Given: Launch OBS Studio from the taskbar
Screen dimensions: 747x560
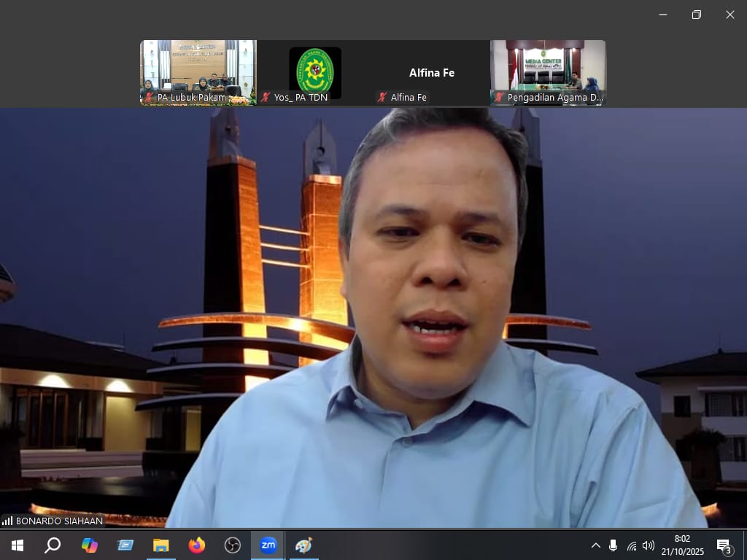Looking at the screenshot, I should point(233,545).
